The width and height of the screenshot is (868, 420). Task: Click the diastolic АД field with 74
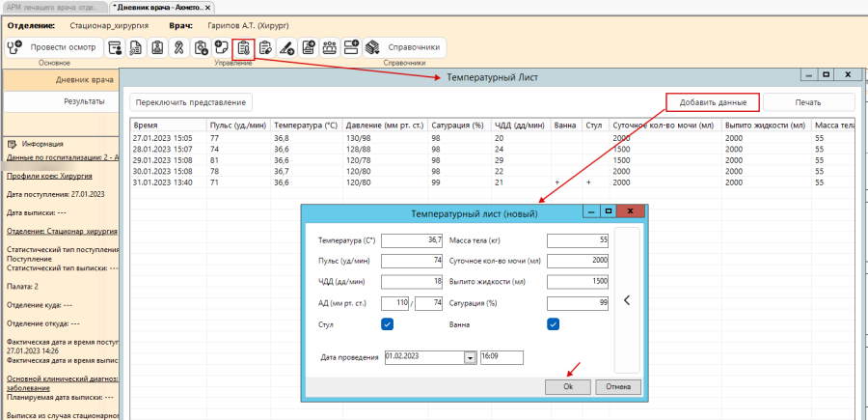pos(428,303)
